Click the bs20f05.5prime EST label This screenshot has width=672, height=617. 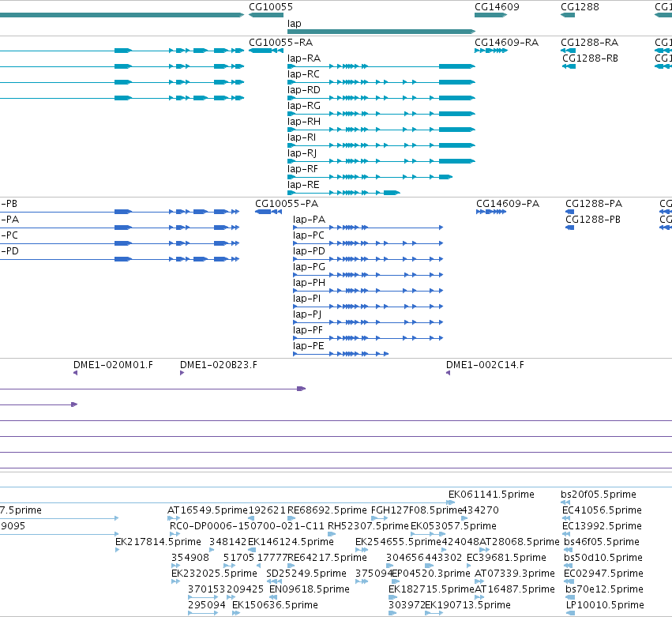pos(599,495)
